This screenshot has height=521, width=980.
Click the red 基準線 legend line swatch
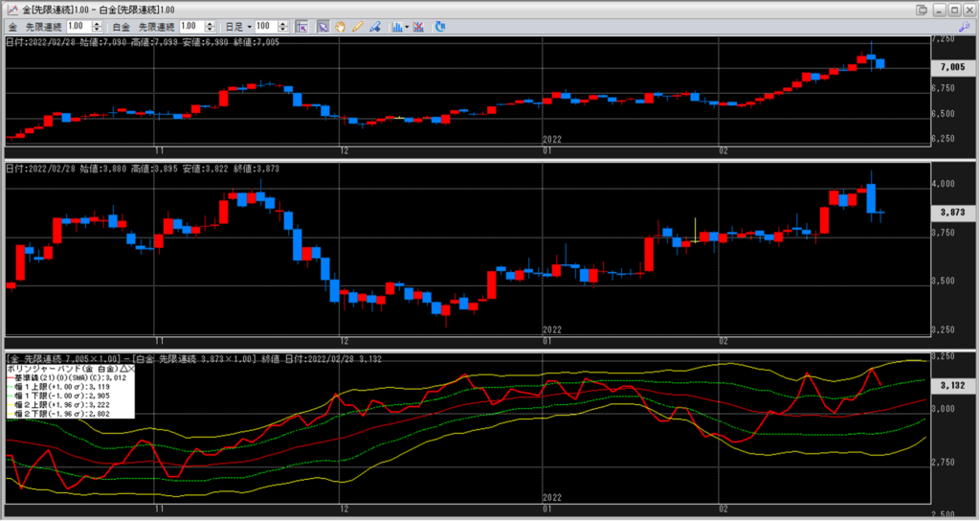(x=11, y=377)
